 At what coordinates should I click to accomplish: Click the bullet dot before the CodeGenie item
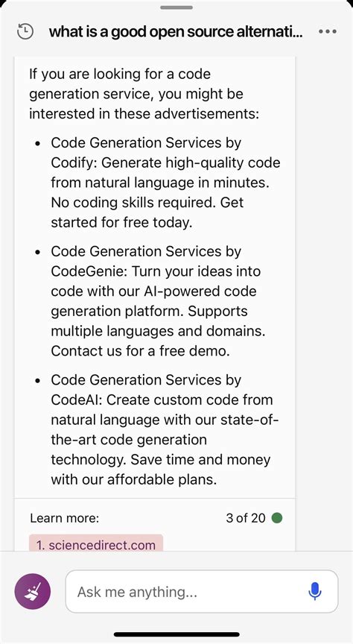[38, 252]
